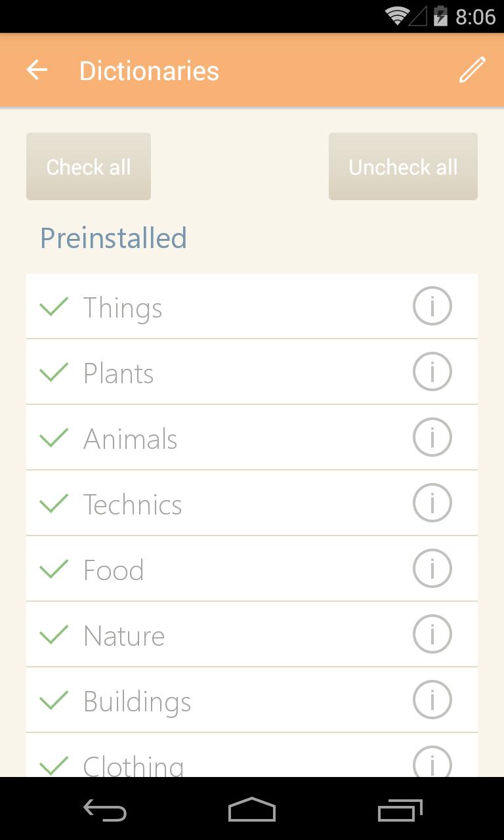Open Android recent apps button
Image resolution: width=504 pixels, height=840 pixels.
pyautogui.click(x=400, y=810)
